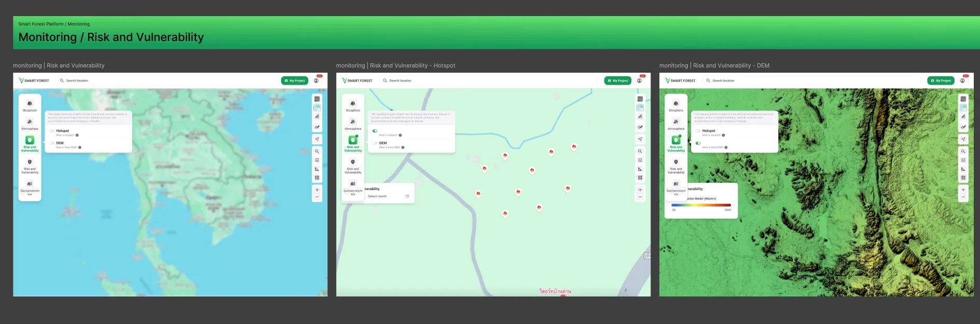
Task: Click the calendar icon beside Select month
Action: 407,196
